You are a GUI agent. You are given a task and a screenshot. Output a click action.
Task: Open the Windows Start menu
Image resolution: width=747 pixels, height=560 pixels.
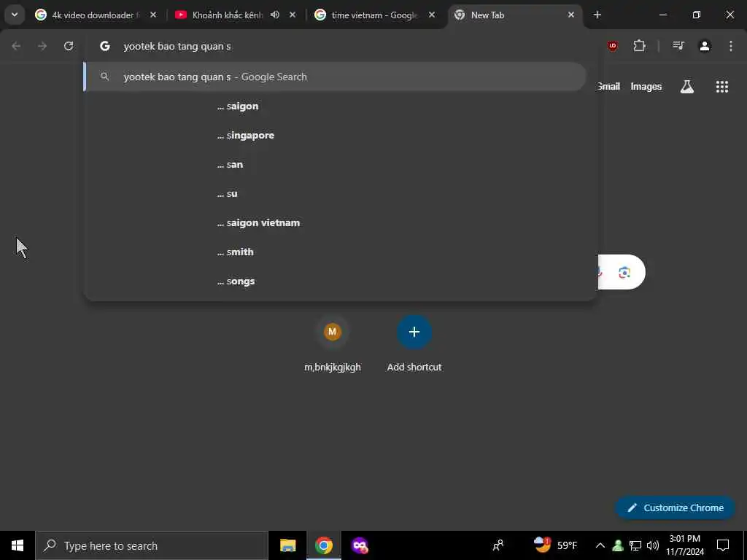pyautogui.click(x=18, y=545)
